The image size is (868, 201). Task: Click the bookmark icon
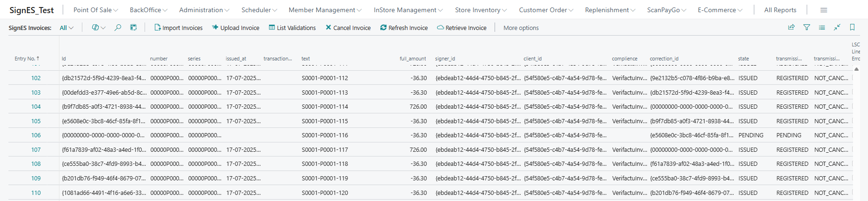pyautogui.click(x=852, y=28)
